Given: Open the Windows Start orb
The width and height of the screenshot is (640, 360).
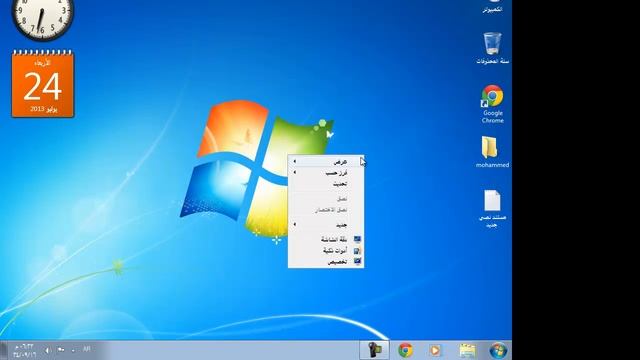Looking at the screenshot, I should click(498, 350).
